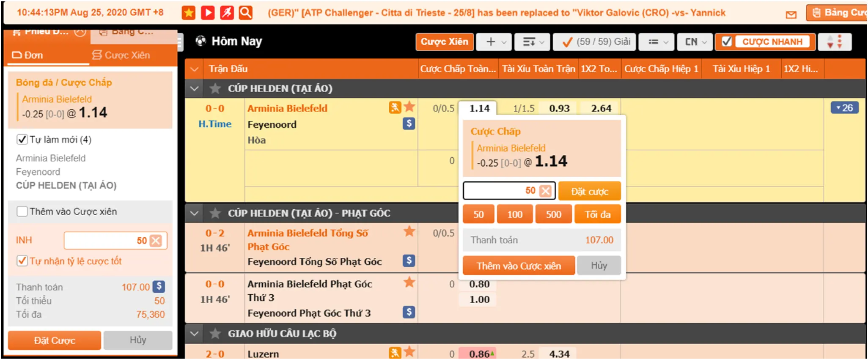Toggle the Tự làm mới checkbox
Viewport: 868px width, 359px height.
coord(22,140)
